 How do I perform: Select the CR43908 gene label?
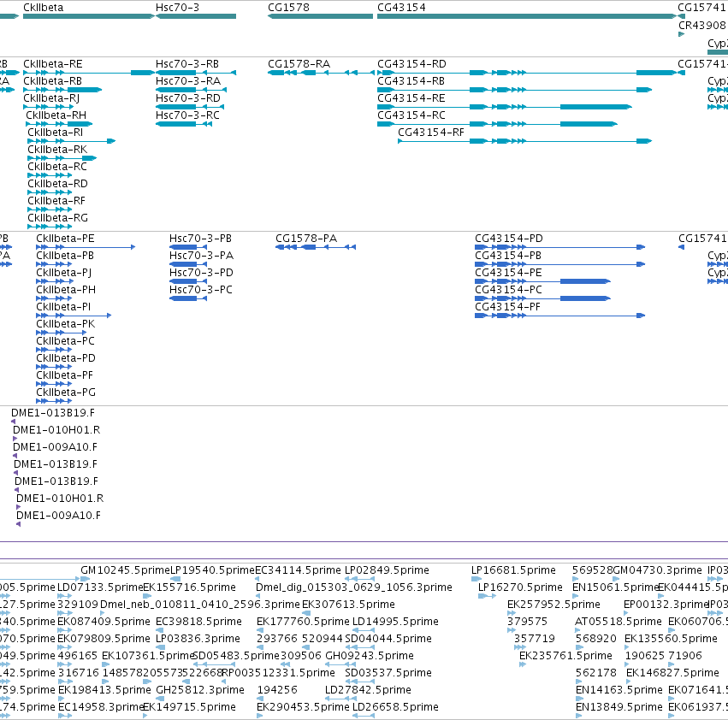click(701, 25)
